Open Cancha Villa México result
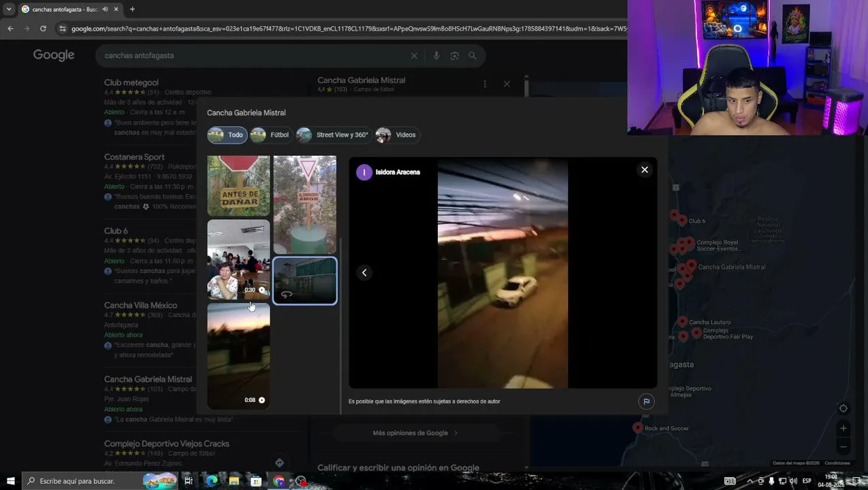 (140, 305)
